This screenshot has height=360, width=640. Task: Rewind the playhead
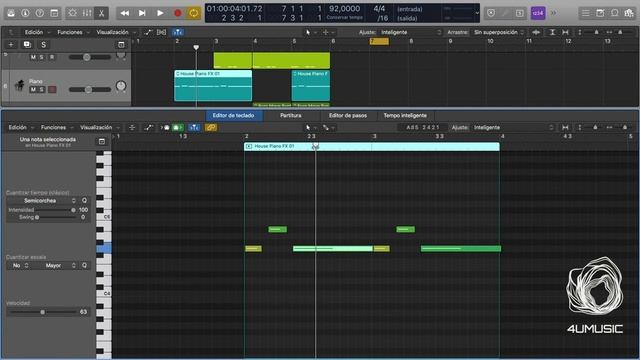(124, 13)
